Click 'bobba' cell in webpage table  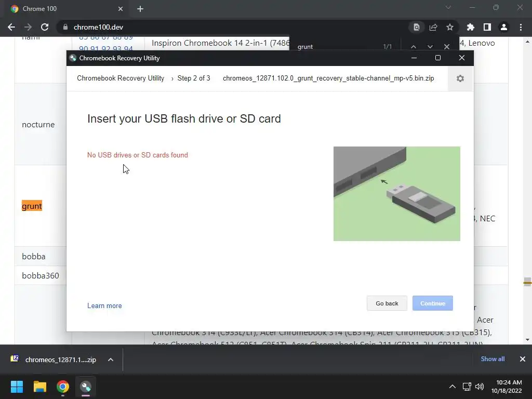pyautogui.click(x=34, y=256)
